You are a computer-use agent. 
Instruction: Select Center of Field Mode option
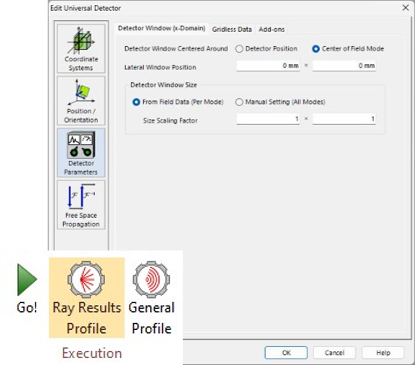tap(348, 49)
